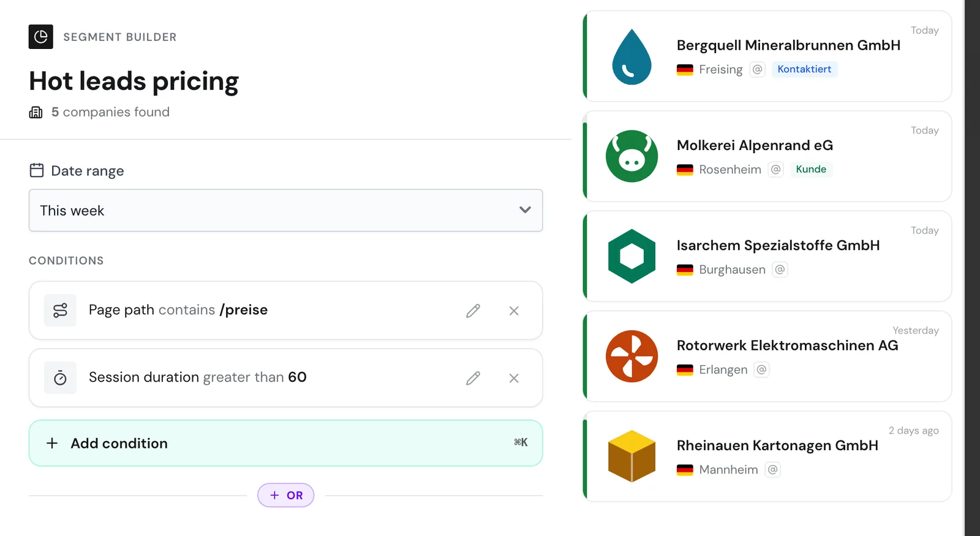Viewport: 980px width, 536px height.
Task: Click the + OR button
Action: [x=285, y=495]
